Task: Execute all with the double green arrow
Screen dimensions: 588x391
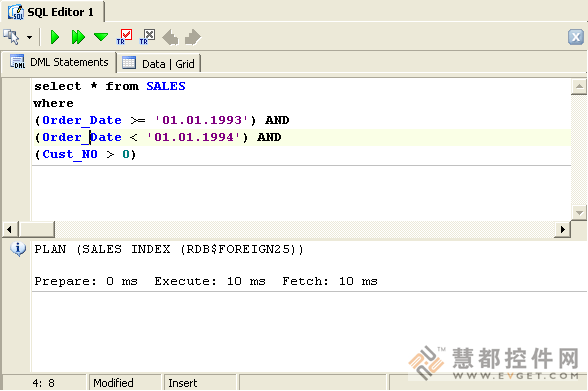Action: (78, 37)
